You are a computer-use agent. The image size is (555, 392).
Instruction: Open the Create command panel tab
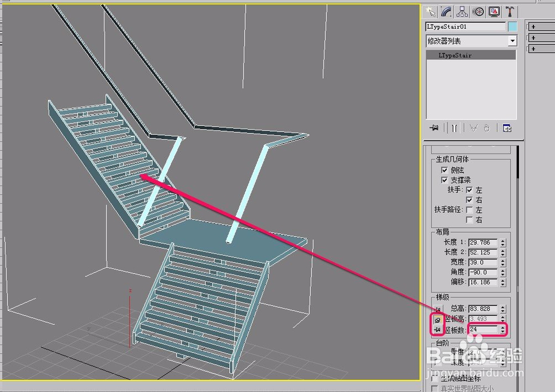tap(431, 12)
